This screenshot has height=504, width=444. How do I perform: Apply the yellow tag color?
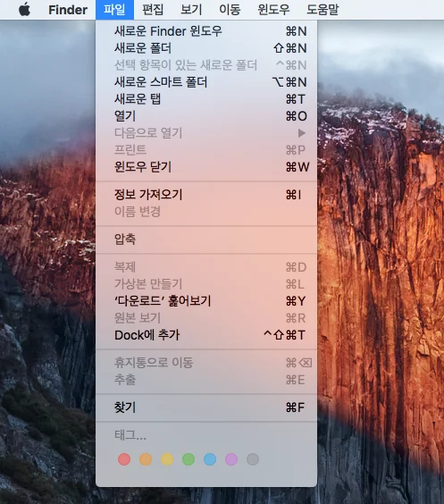point(167,459)
